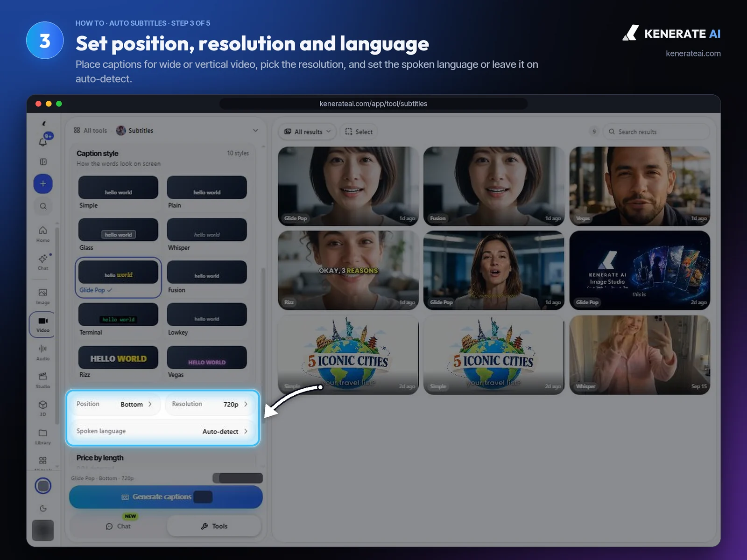This screenshot has height=560, width=747.
Task: Toggle the dark mode moon icon
Action: pos(43,509)
